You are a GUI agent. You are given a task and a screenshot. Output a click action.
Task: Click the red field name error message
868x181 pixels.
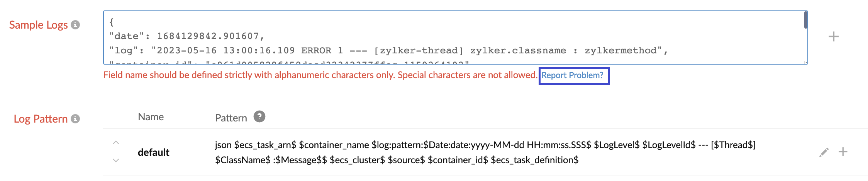point(320,75)
